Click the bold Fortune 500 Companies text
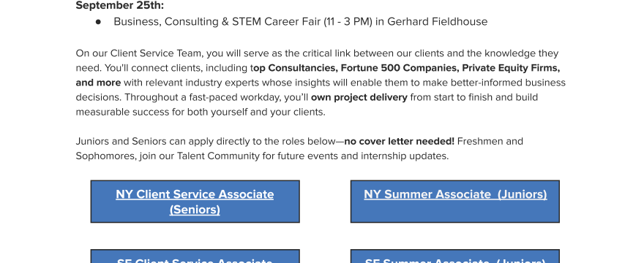 pos(400,68)
